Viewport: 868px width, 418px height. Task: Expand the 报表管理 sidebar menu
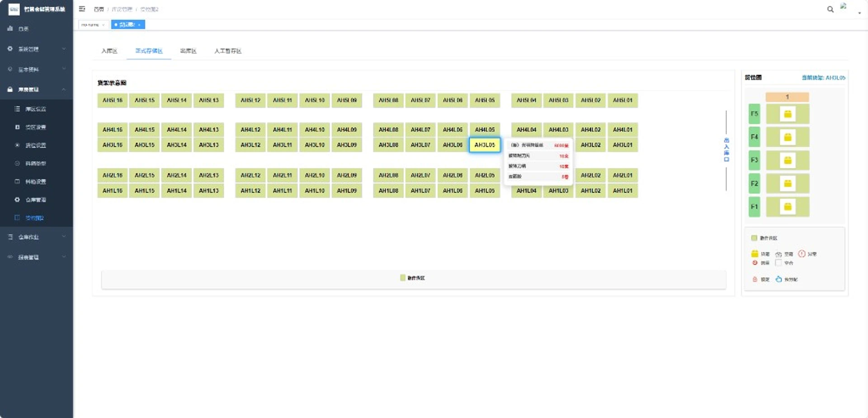click(37, 257)
